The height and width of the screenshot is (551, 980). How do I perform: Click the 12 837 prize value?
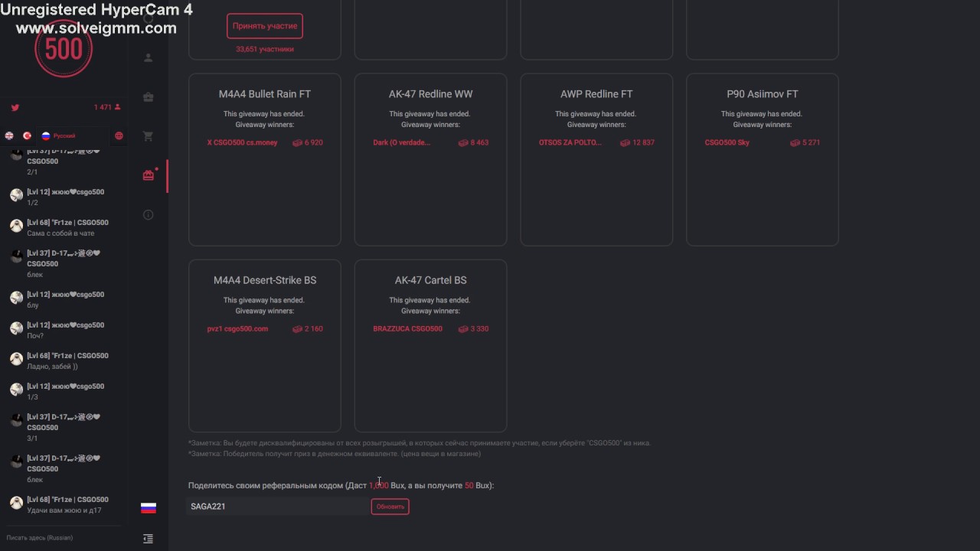(x=637, y=142)
